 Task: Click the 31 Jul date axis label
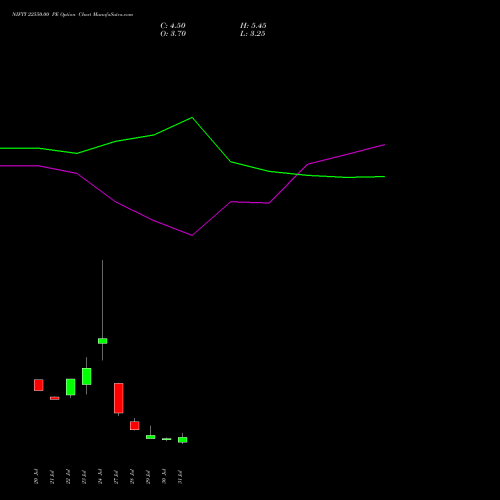tap(180, 476)
